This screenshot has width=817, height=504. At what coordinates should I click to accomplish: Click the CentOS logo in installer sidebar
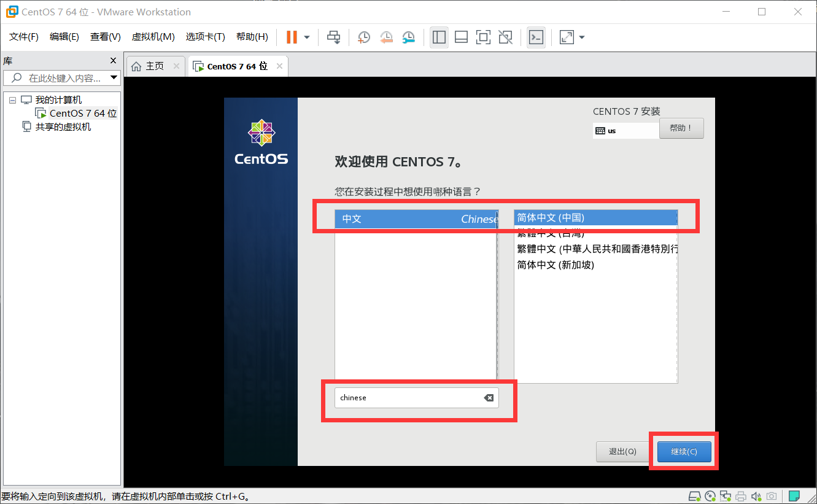pos(261,142)
